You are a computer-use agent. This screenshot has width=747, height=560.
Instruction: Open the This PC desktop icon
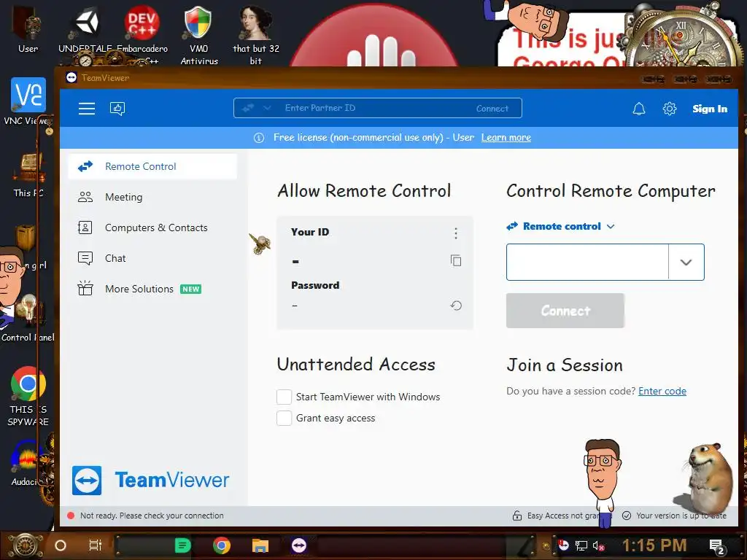point(28,175)
